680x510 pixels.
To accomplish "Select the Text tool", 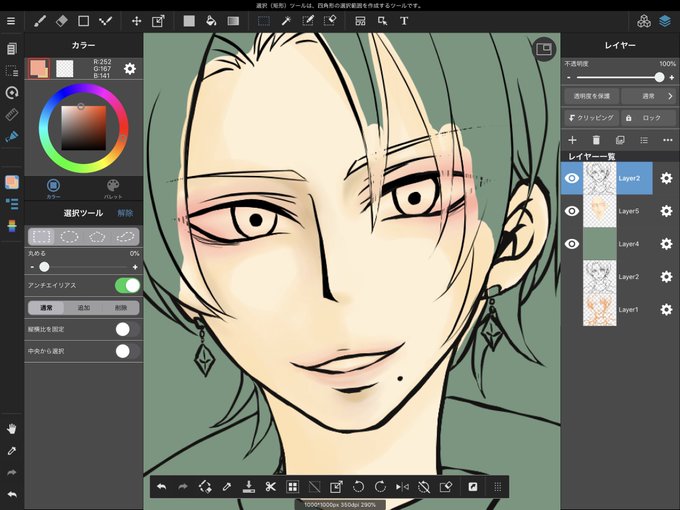I will (x=404, y=21).
